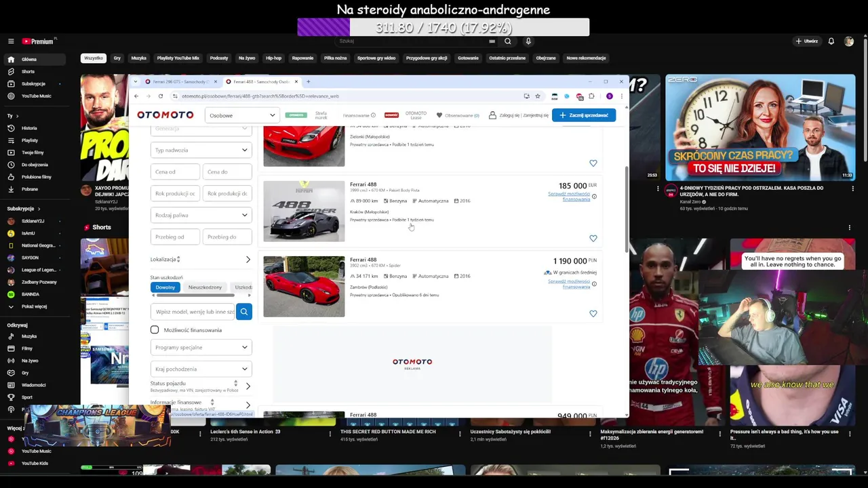Expand the Lokalizacja filter section
The width and height of the screenshot is (868, 488).
[201, 260]
